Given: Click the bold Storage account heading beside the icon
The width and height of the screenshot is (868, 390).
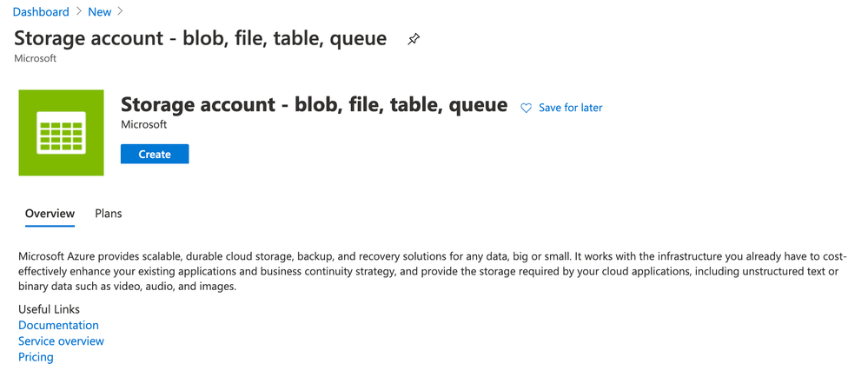Looking at the screenshot, I should (x=314, y=104).
